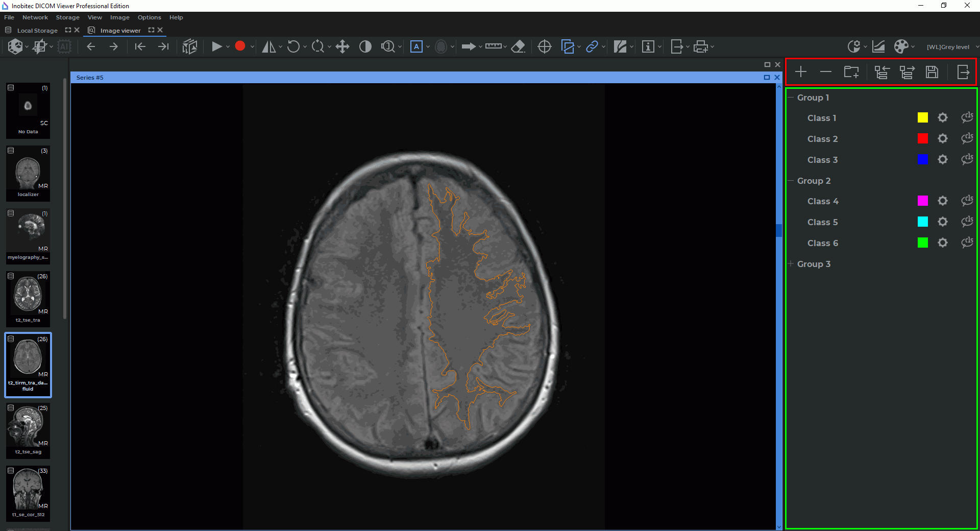980x531 pixels.
Task: Select the pan (four-arrow move) tool
Action: pyautogui.click(x=342, y=47)
